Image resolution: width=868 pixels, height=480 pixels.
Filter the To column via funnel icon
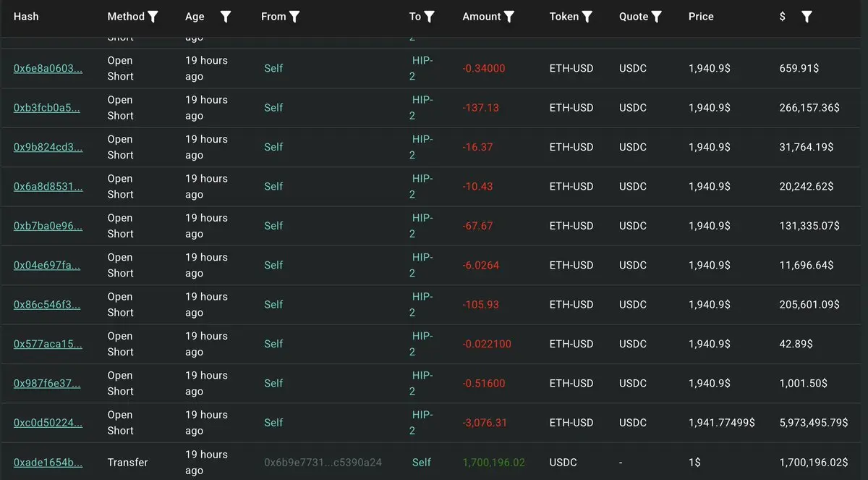(x=430, y=17)
